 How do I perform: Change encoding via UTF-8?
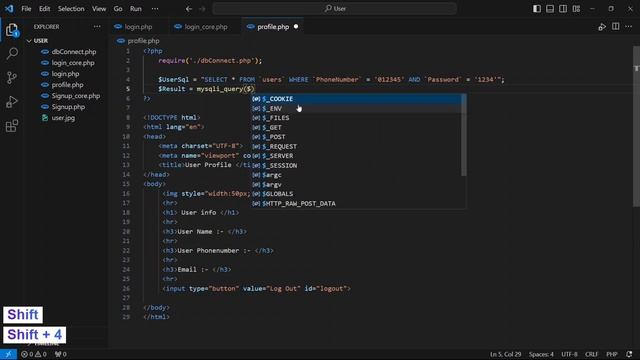569,354
